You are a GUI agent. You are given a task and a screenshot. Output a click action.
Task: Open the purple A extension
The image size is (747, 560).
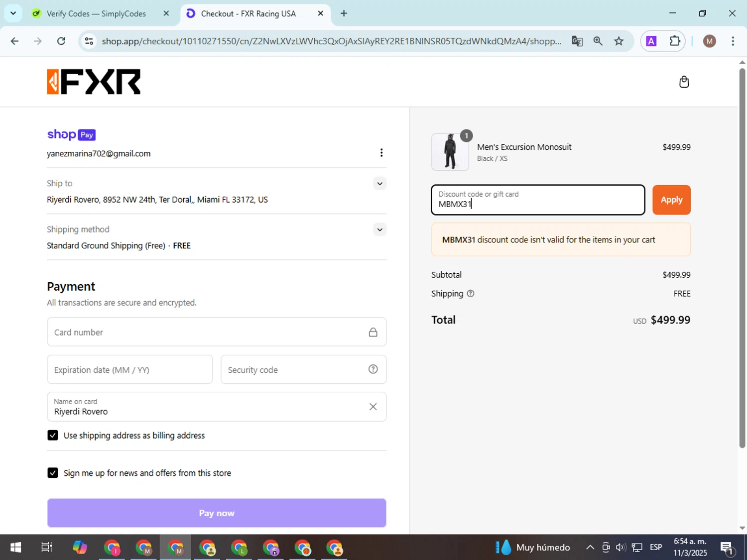651,41
